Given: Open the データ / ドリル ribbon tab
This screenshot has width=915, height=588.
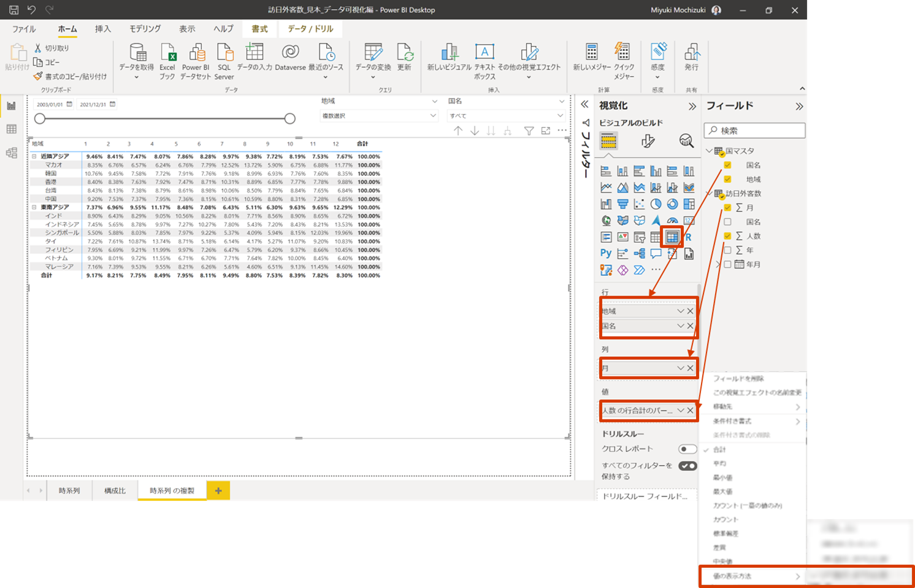Looking at the screenshot, I should point(310,29).
